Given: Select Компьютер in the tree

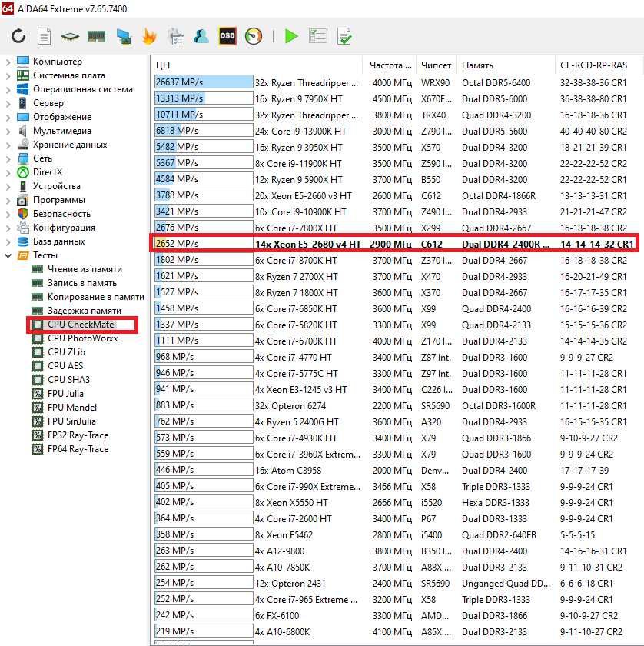Looking at the screenshot, I should tap(57, 62).
